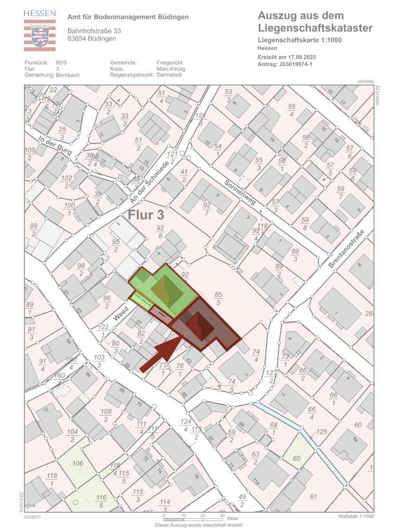Click parcel label 98/2
Image resolution: width=399 pixels, height=532 pixels.
(x=81, y=270)
